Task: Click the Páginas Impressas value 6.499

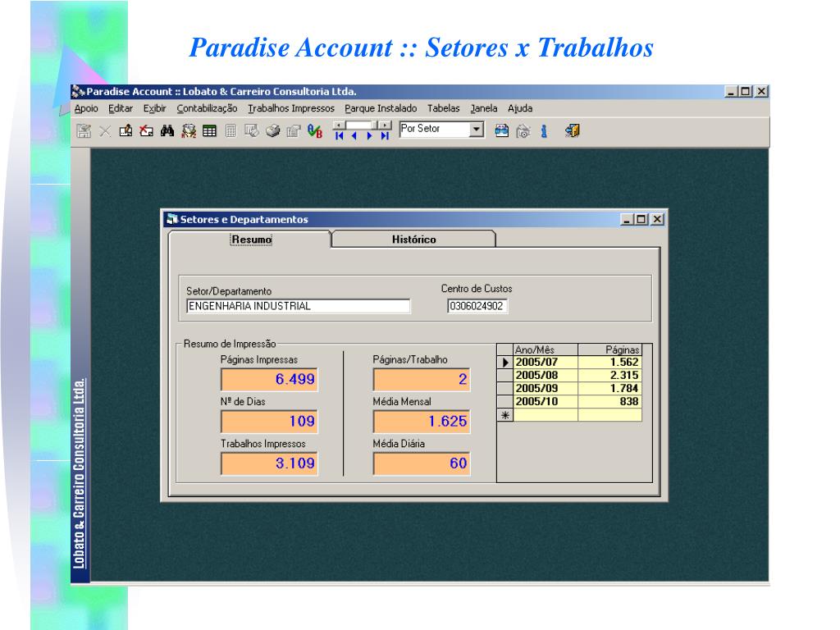Action: pyautogui.click(x=269, y=379)
